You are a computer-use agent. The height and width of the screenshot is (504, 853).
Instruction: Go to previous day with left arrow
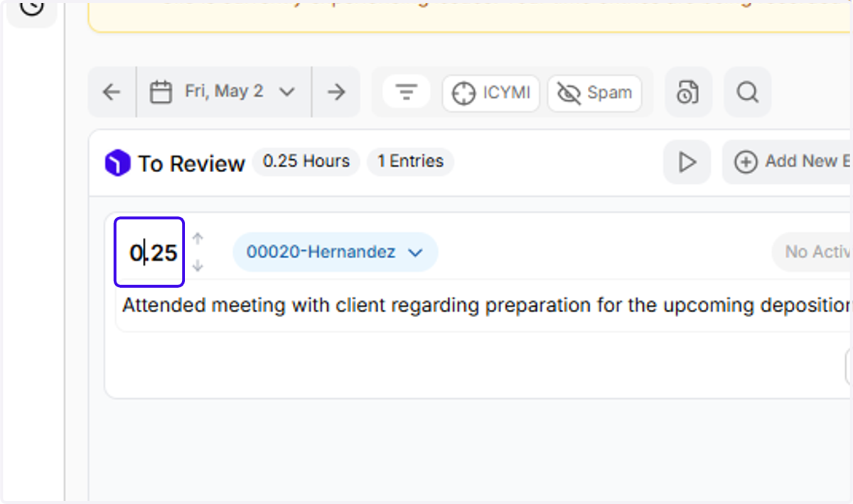[112, 92]
